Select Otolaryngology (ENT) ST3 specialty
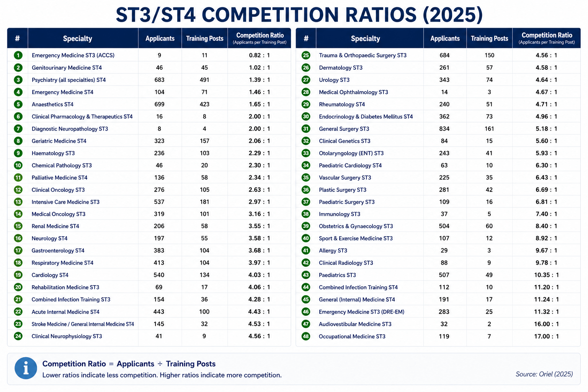Screen dimensions: 588x392 [351, 154]
